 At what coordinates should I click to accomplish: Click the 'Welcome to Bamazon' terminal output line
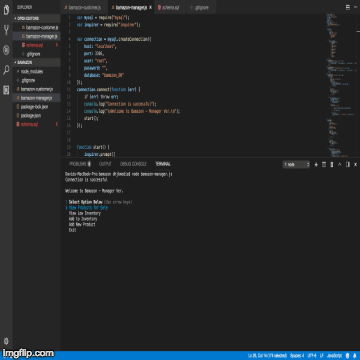[94, 191]
